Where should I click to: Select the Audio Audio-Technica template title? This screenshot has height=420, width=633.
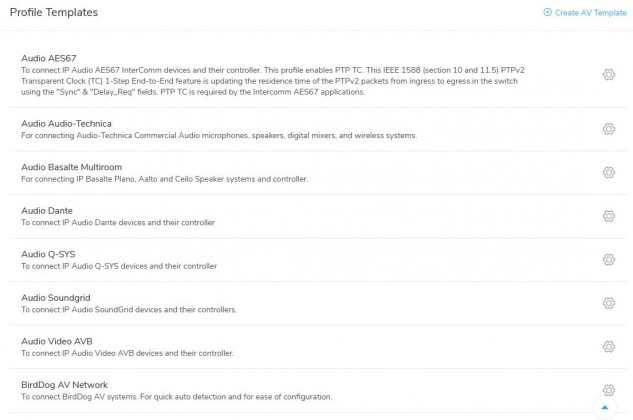coord(66,124)
